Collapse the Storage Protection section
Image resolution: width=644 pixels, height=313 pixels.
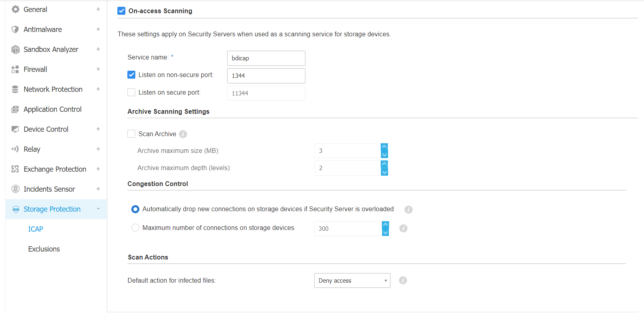[98, 209]
